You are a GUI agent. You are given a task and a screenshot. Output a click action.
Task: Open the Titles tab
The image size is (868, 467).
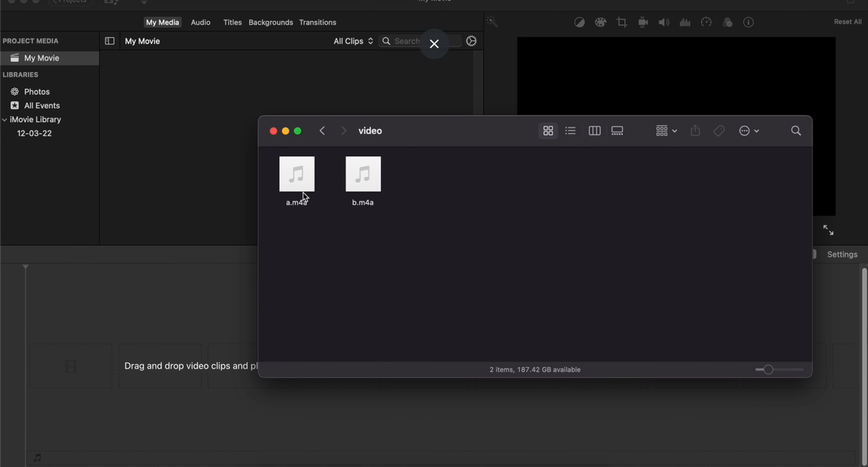pos(233,22)
